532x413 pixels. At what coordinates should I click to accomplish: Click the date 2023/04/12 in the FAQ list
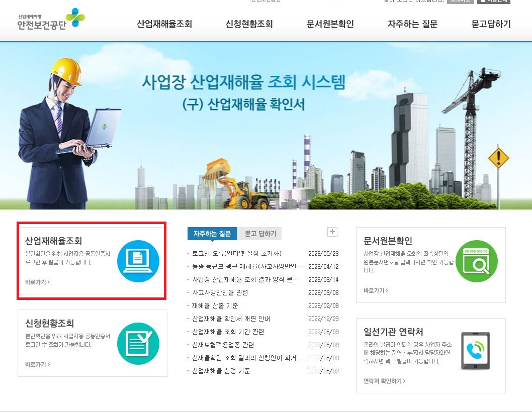point(323,266)
